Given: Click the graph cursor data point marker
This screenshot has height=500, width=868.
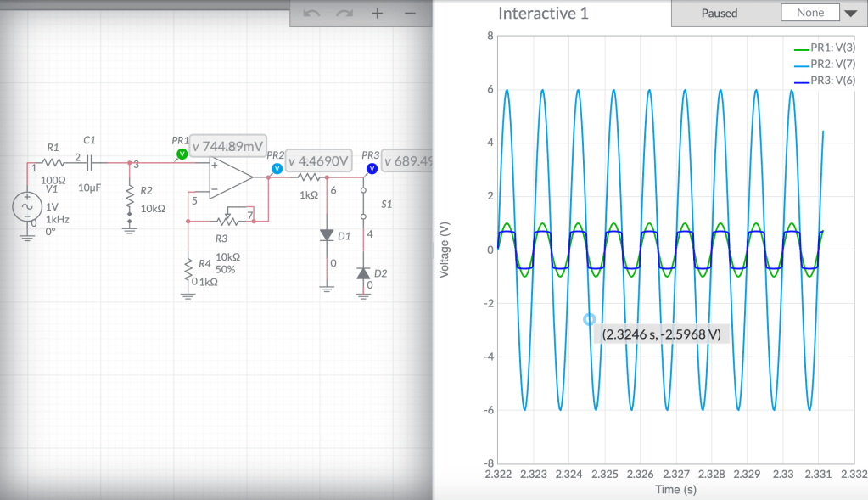Looking at the screenshot, I should tap(590, 319).
